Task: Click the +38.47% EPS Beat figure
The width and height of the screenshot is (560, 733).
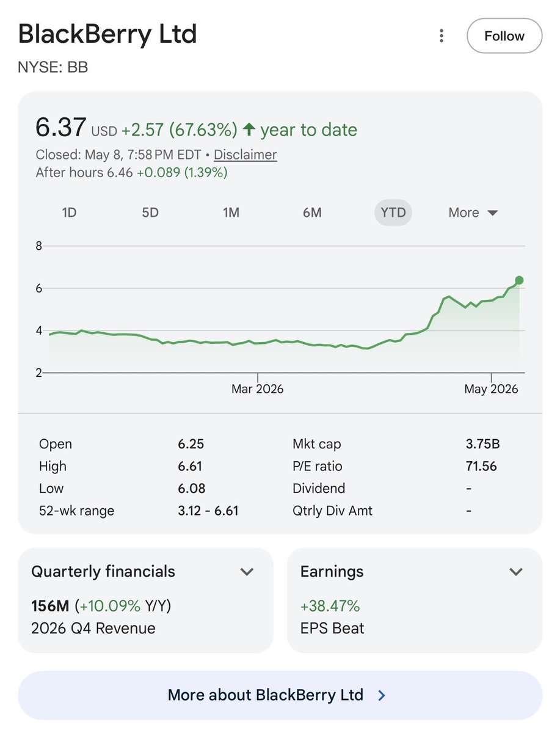Action: (330, 607)
